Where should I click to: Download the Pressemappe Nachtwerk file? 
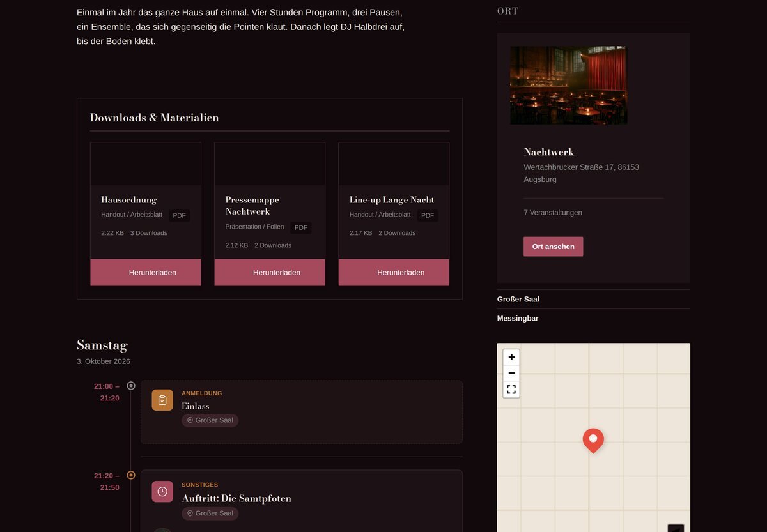(x=270, y=273)
